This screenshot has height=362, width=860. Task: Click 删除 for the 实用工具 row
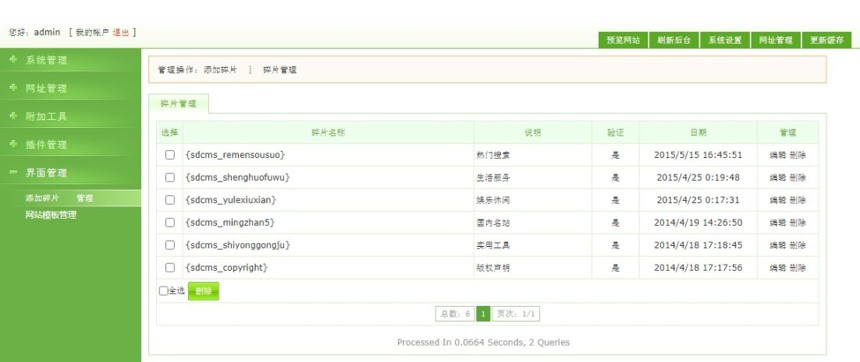797,245
